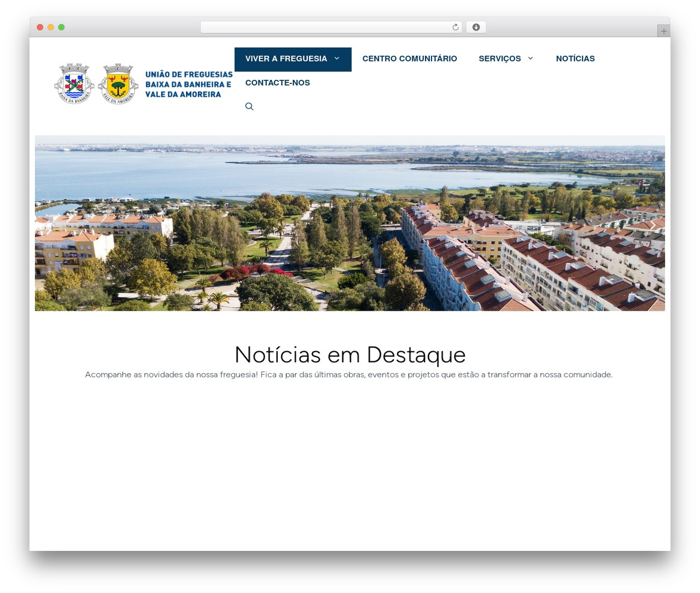700x593 pixels.
Task: Open the Contacte-nos page link
Action: point(277,83)
